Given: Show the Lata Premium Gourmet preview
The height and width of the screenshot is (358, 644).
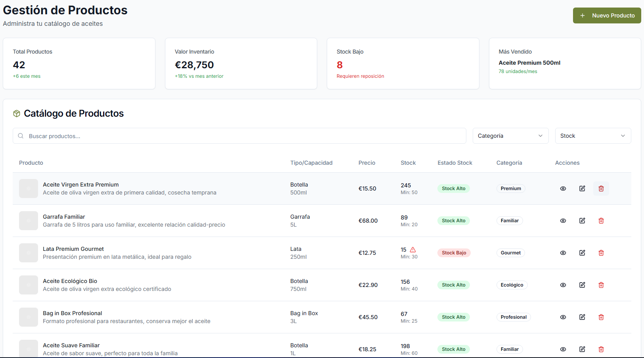Looking at the screenshot, I should point(563,253).
